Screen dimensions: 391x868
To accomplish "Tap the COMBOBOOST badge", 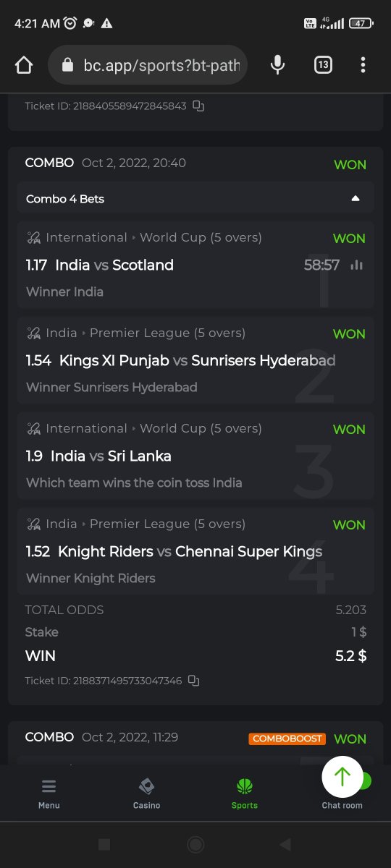I will [x=287, y=739].
